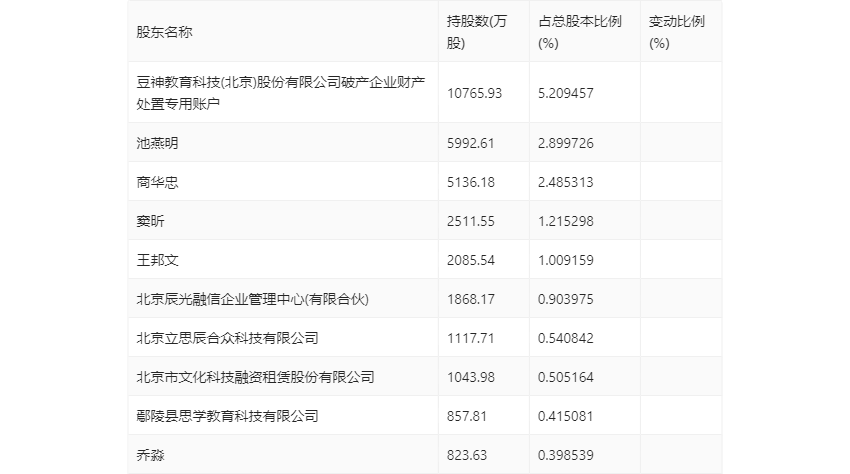Select the shareholder name 商华忠
Viewport: 850px width, 474px height.
pyautogui.click(x=157, y=182)
